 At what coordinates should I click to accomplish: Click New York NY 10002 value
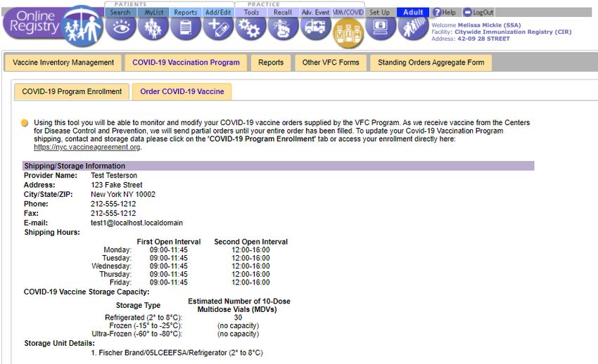click(123, 194)
